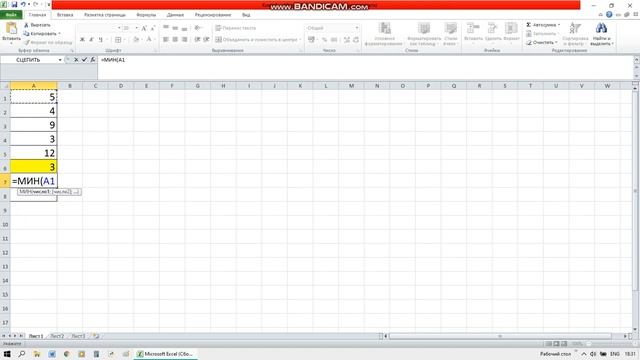The width and height of the screenshot is (640, 360).
Task: Click the Insert Function fx button
Action: (93, 60)
